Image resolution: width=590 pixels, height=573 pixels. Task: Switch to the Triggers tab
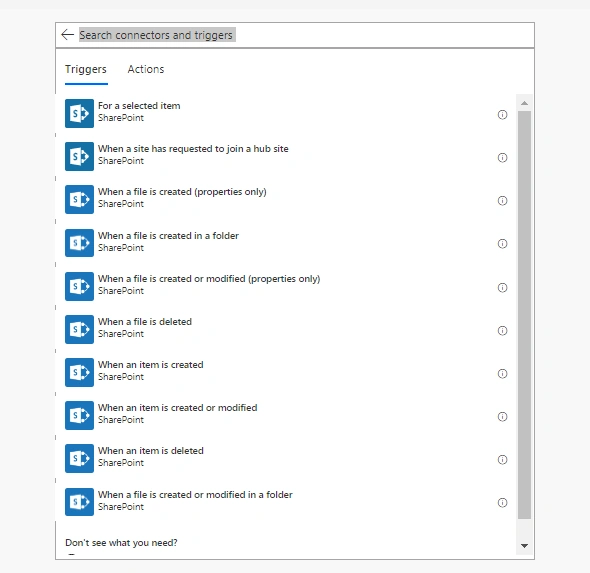click(86, 70)
